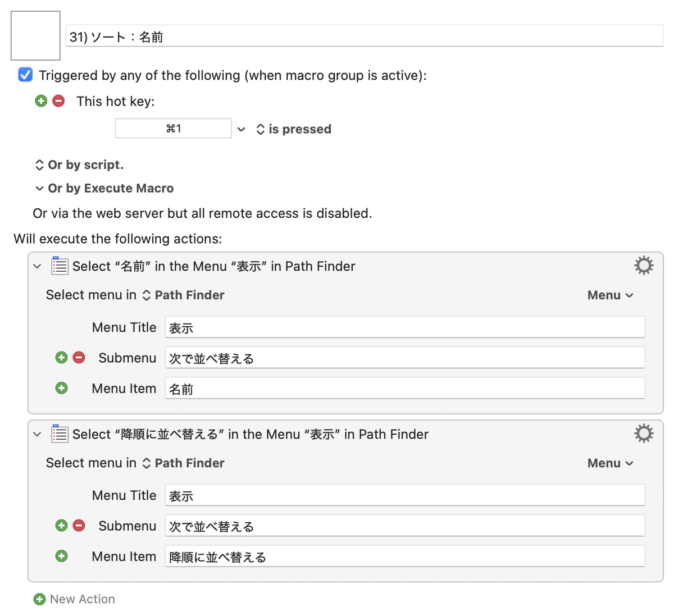This screenshot has height=616, width=674.
Task: Click the menu action icon beside Select "降順に並べ替える"
Action: pos(60,434)
